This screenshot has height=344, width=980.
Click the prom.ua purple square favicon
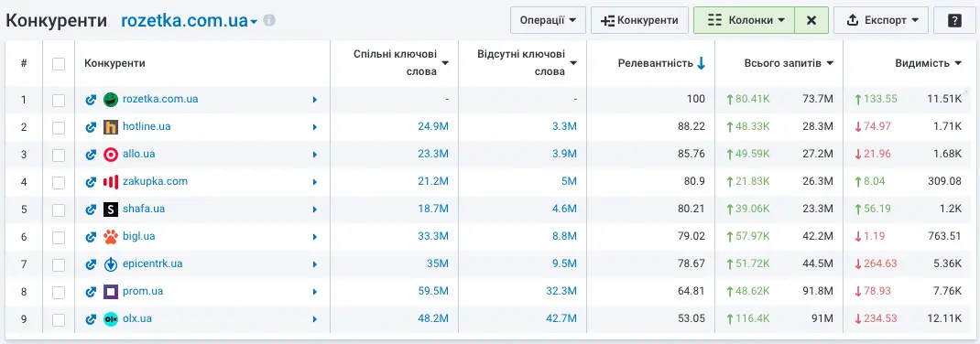[111, 292]
